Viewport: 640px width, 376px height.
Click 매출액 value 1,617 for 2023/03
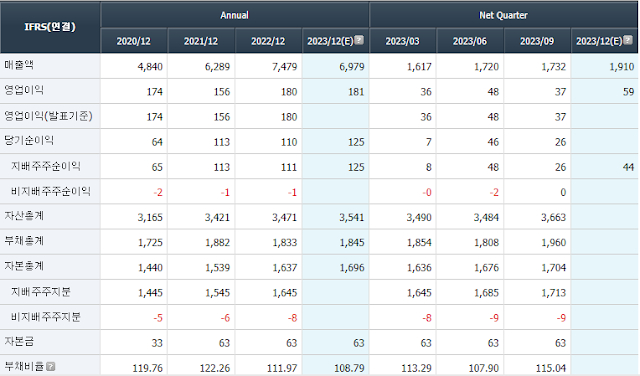coord(419,67)
